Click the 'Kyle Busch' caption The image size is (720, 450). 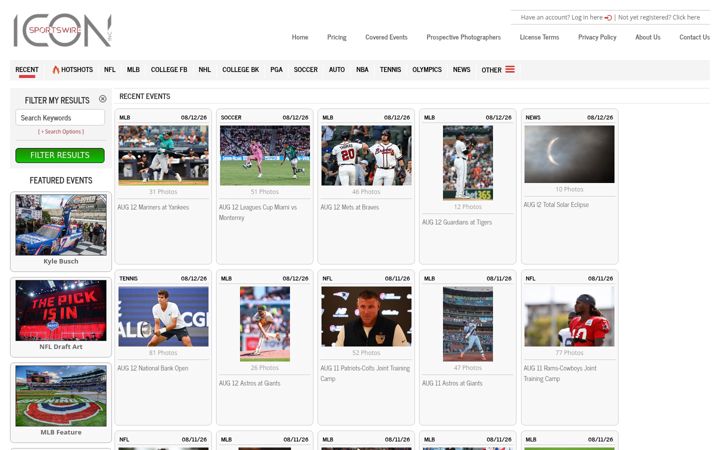[61, 261]
